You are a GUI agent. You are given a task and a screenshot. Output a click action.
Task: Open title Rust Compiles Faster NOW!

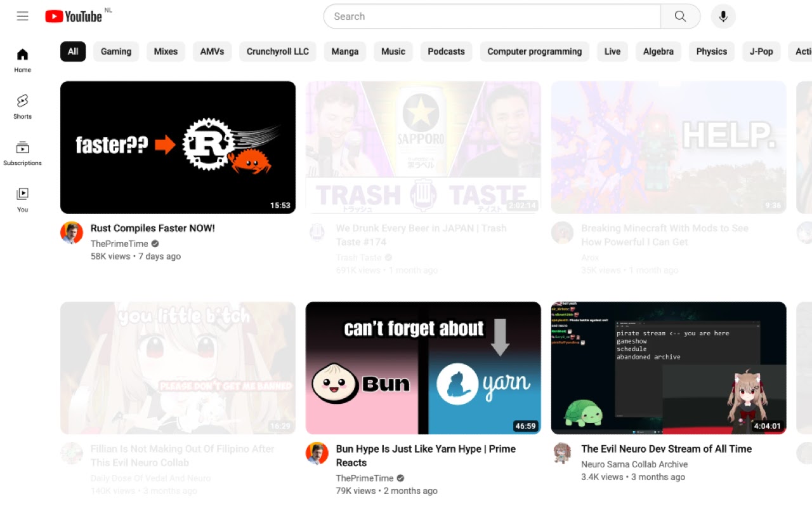(153, 228)
